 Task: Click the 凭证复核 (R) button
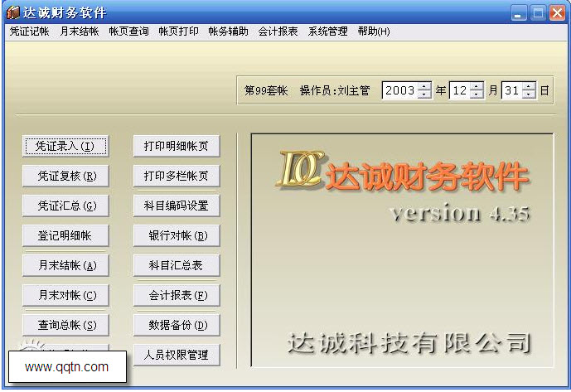[65, 177]
